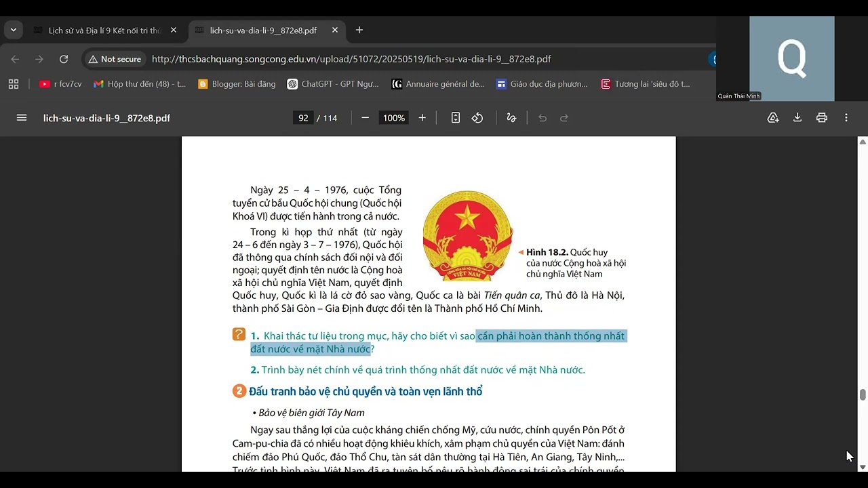Open the tab search dropdown arrow

tap(14, 30)
